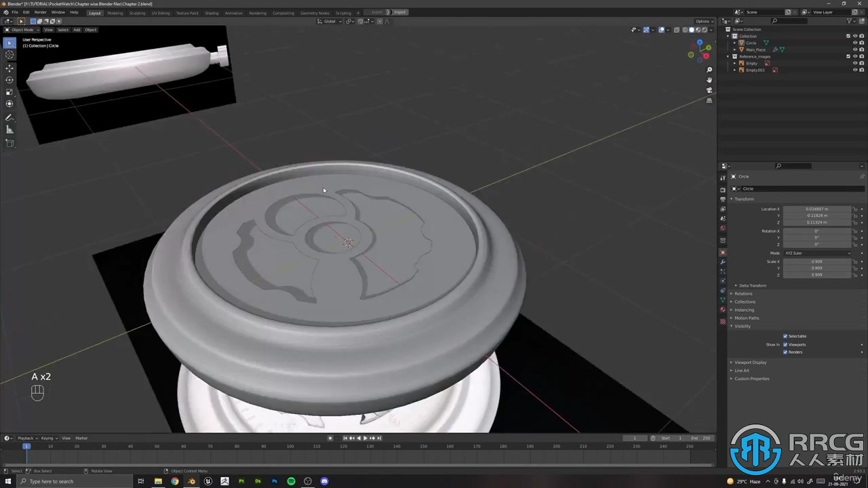
Task: Click the viewport pan hand icon
Action: click(709, 80)
